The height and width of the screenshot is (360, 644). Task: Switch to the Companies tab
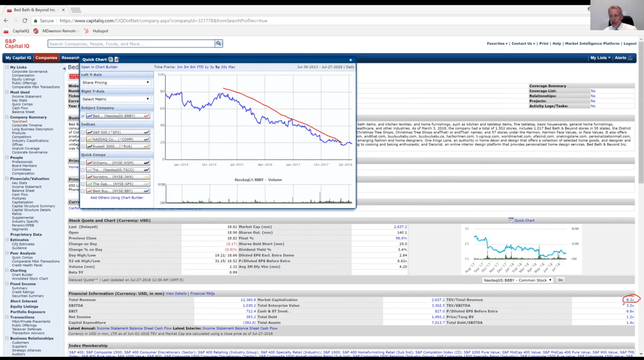click(46, 58)
